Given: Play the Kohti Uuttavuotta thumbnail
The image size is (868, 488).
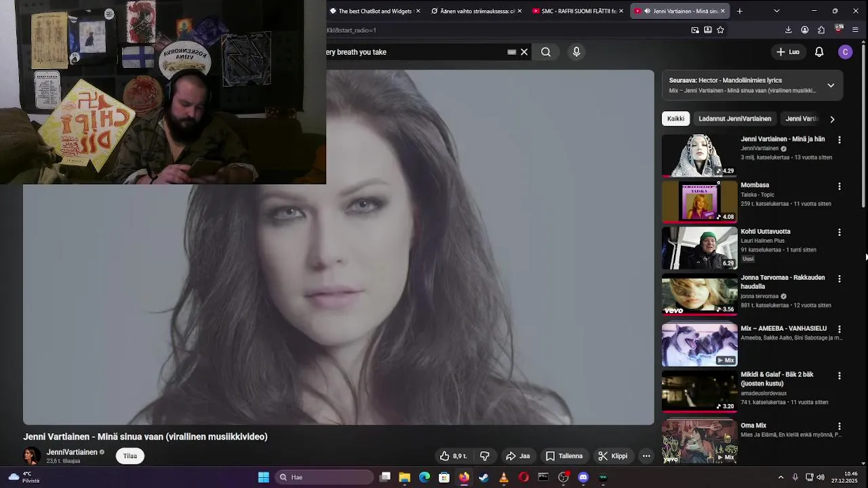Looking at the screenshot, I should 699,248.
